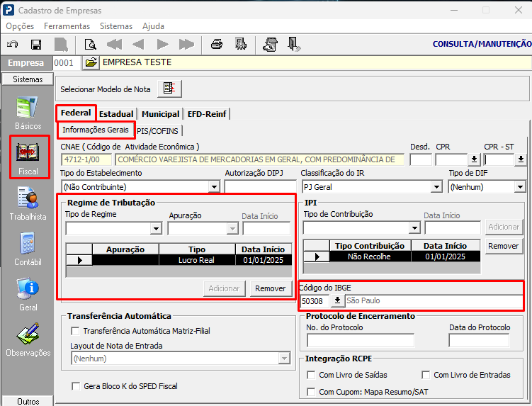Open the Sistemas menu
This screenshot has height=406, width=532.
[x=116, y=26]
